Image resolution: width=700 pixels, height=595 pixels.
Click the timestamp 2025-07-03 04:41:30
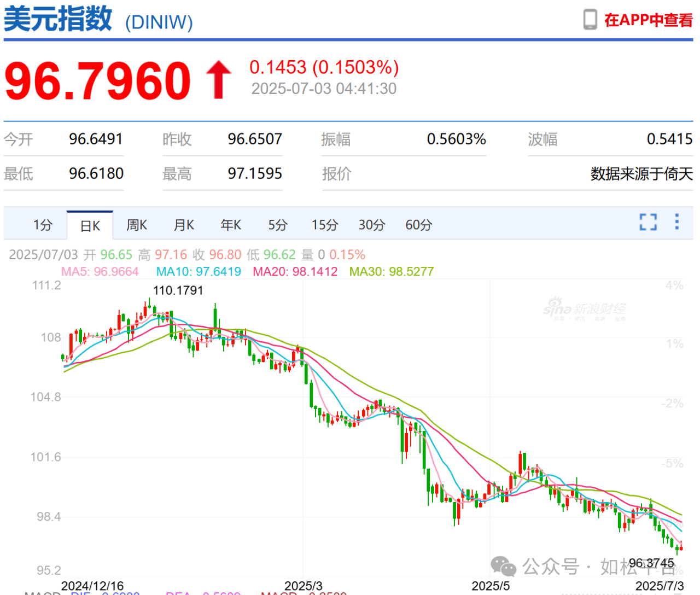[x=324, y=89]
